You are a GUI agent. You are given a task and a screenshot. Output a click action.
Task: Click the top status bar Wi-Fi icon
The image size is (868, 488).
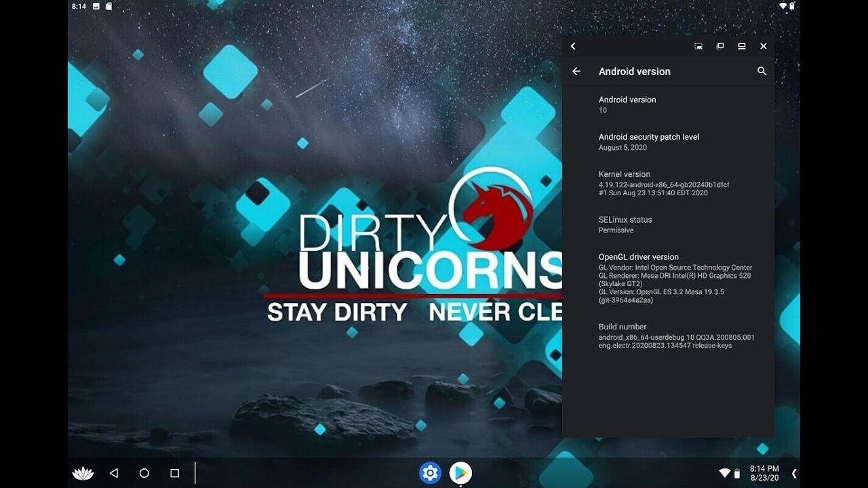click(783, 6)
